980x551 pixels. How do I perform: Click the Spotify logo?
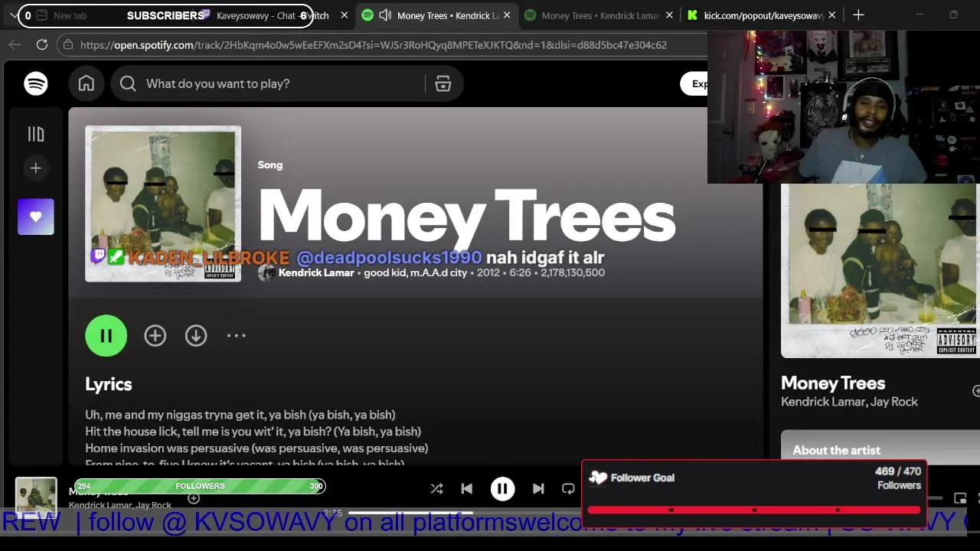pyautogui.click(x=36, y=83)
